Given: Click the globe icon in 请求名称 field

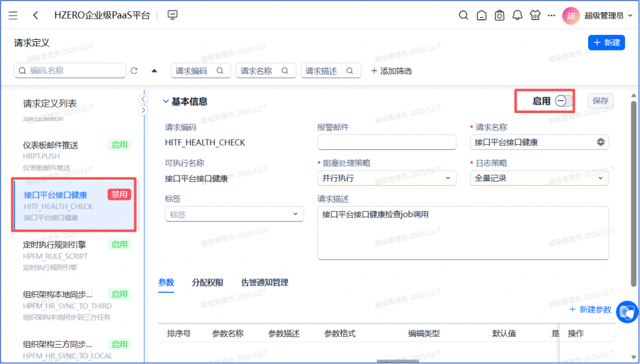Looking at the screenshot, I should [x=601, y=142].
